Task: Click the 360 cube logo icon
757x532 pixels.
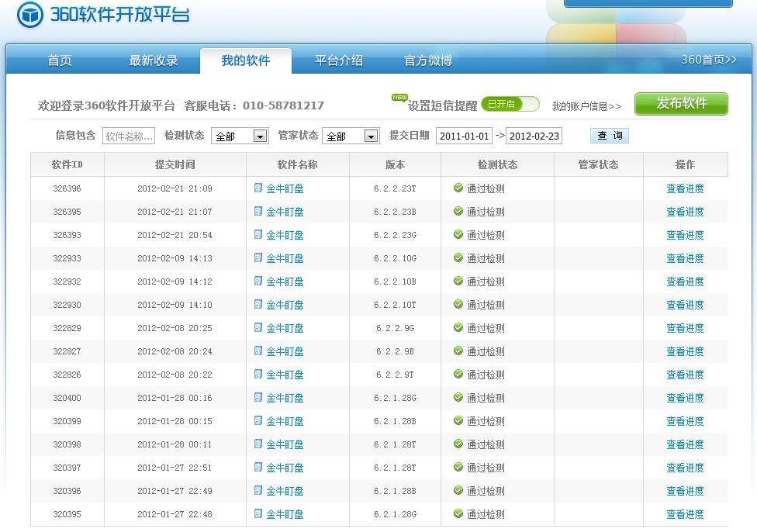Action: coord(30,15)
